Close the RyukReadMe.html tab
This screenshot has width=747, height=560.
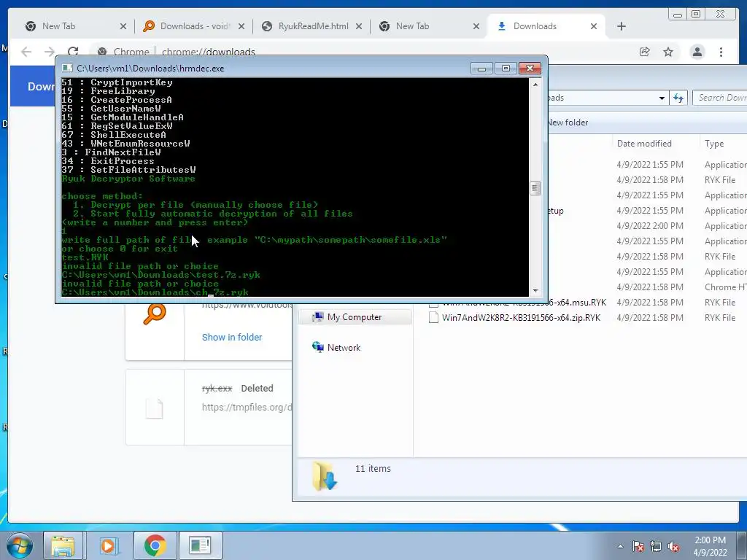pos(359,27)
